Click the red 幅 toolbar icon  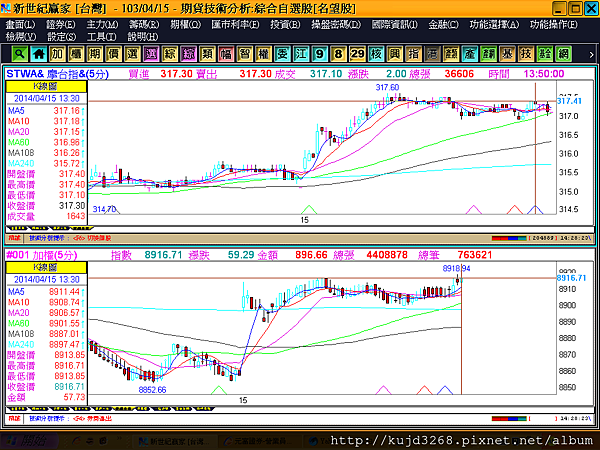click(226, 54)
